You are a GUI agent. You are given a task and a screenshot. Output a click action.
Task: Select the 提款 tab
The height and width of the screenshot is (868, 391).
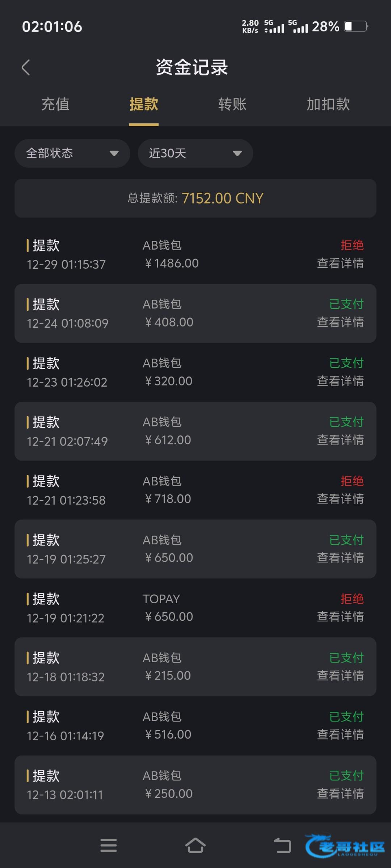(144, 105)
